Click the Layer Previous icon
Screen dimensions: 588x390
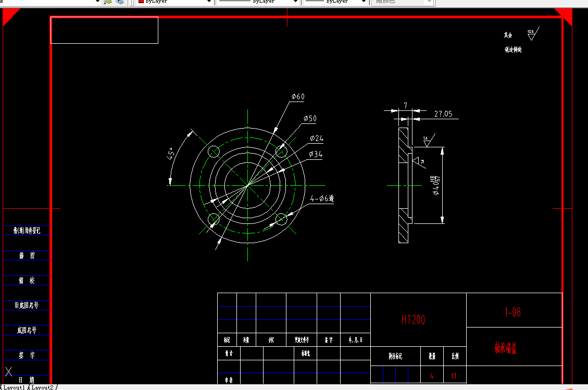click(120, 2)
